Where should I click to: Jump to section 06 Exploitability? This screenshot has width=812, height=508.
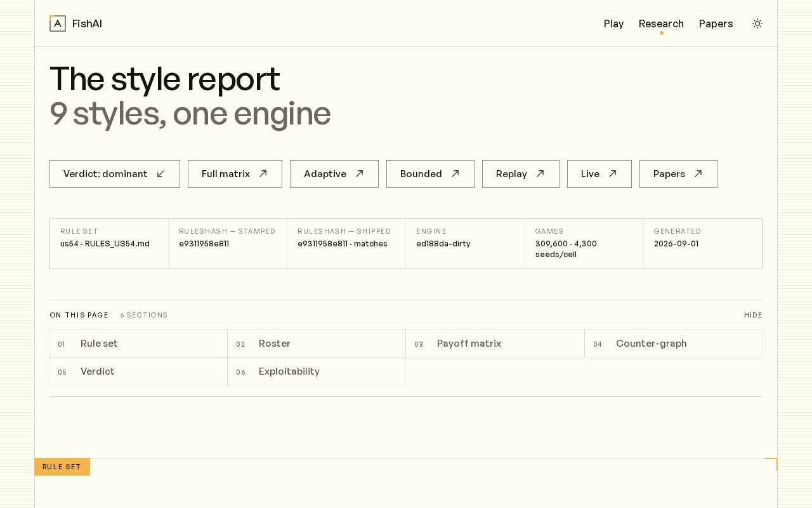coord(317,371)
